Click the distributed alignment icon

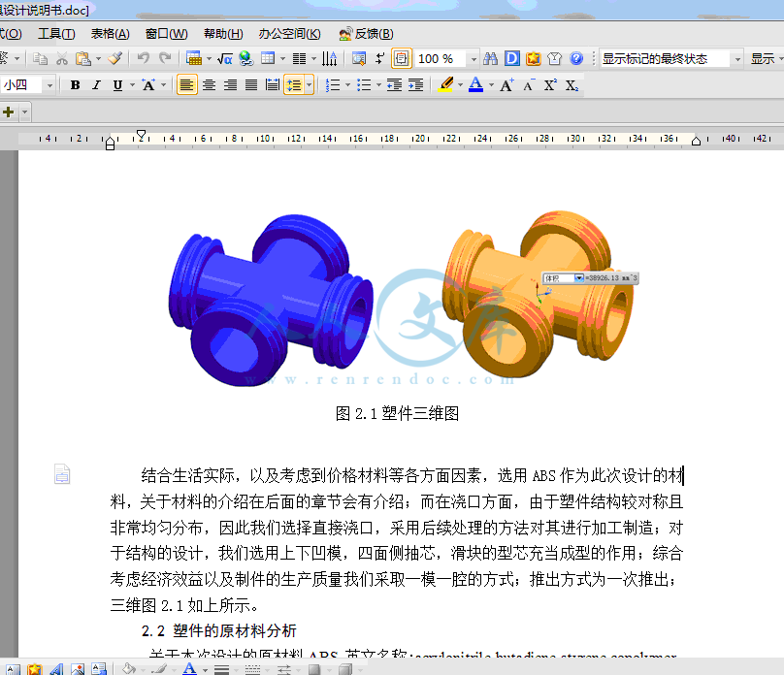point(273,85)
